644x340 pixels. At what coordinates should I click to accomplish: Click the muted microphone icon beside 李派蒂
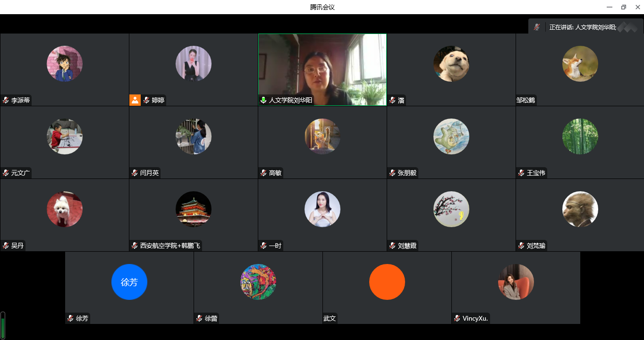pos(6,100)
